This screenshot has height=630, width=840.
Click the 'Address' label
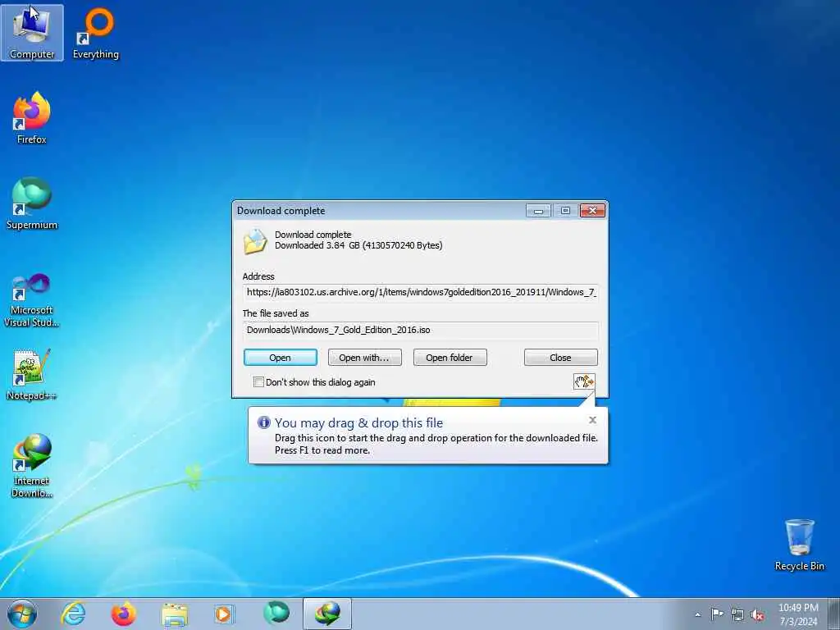(258, 276)
